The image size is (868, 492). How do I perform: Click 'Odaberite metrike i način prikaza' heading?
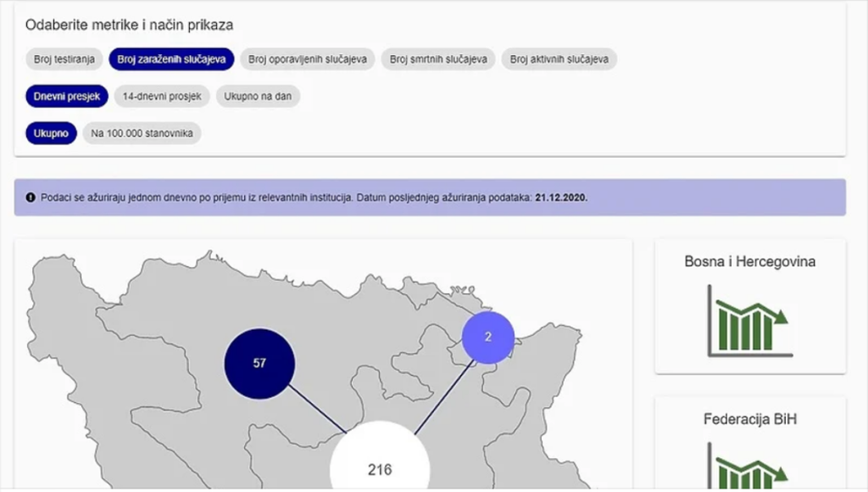tap(130, 25)
